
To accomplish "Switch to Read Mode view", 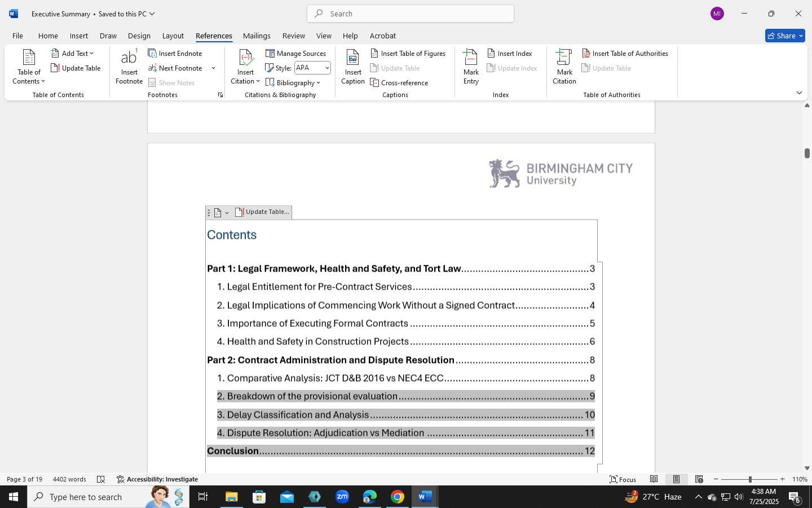I will (654, 479).
